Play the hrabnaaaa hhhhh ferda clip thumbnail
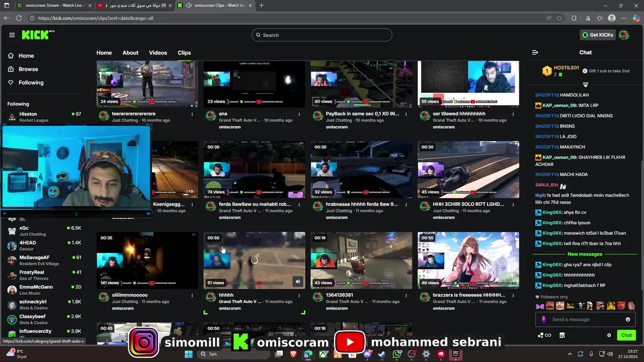This screenshot has width=644, height=362. (361, 169)
